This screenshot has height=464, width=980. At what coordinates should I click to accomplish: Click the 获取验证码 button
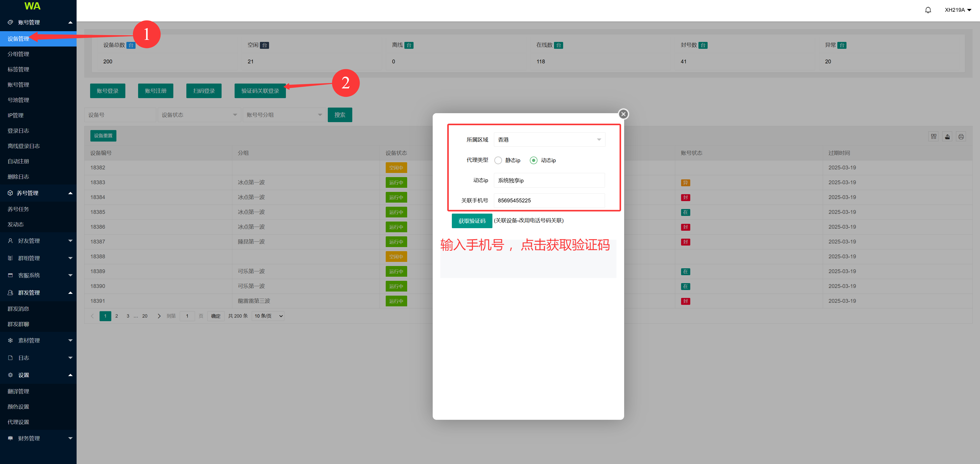[x=472, y=221]
